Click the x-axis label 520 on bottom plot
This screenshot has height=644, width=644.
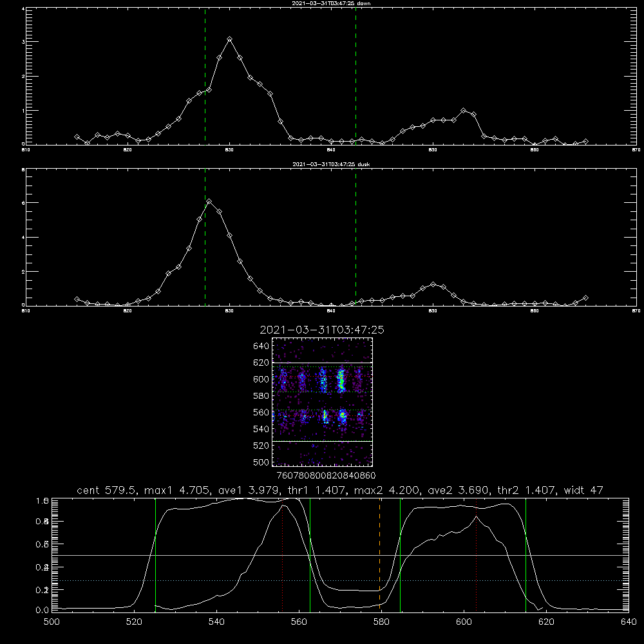135,622
